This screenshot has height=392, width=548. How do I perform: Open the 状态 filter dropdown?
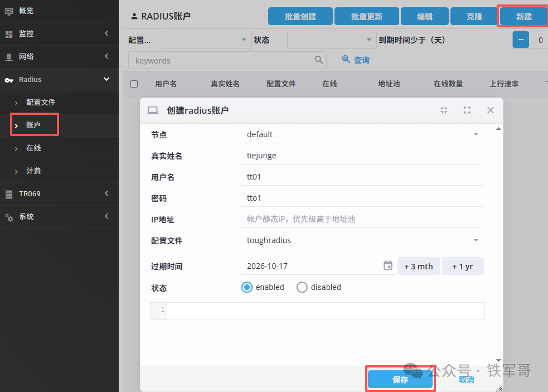332,40
